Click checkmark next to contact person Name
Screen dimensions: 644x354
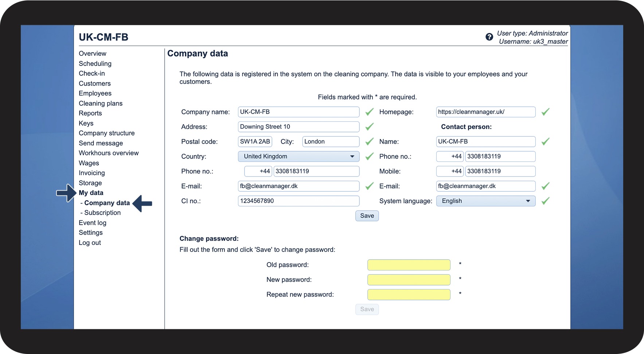(545, 141)
